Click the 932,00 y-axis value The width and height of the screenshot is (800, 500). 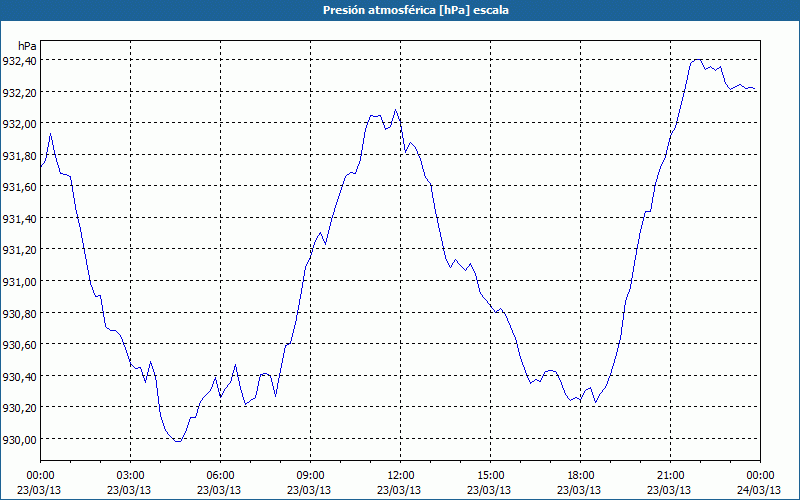pyautogui.click(x=19, y=124)
